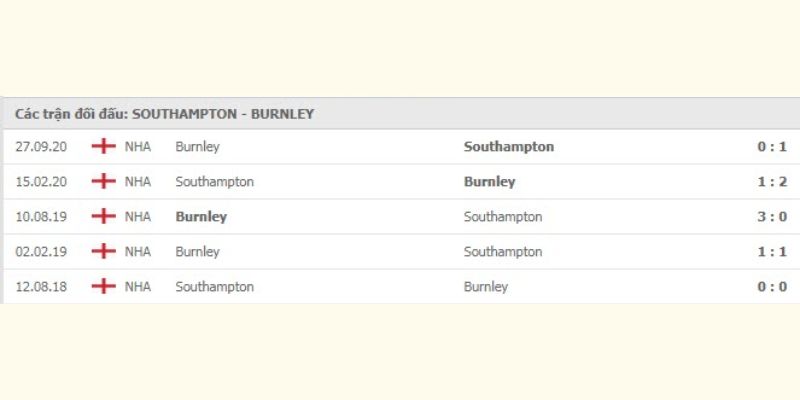800x400 pixels.
Task: Click England flag icon for 12.08.18 match
Action: 104,286
